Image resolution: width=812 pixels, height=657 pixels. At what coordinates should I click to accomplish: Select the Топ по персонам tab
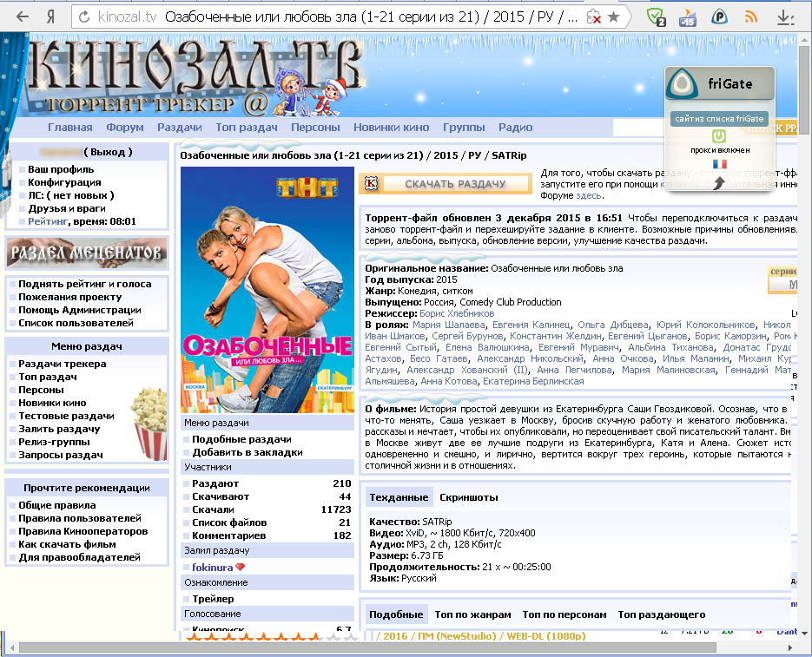(x=564, y=614)
